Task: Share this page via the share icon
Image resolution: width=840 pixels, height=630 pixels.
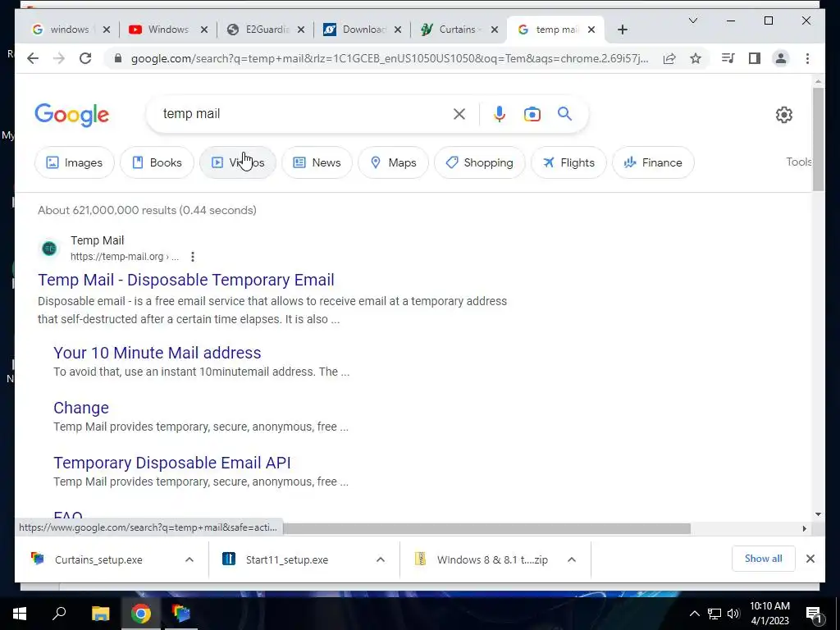Action: click(669, 58)
